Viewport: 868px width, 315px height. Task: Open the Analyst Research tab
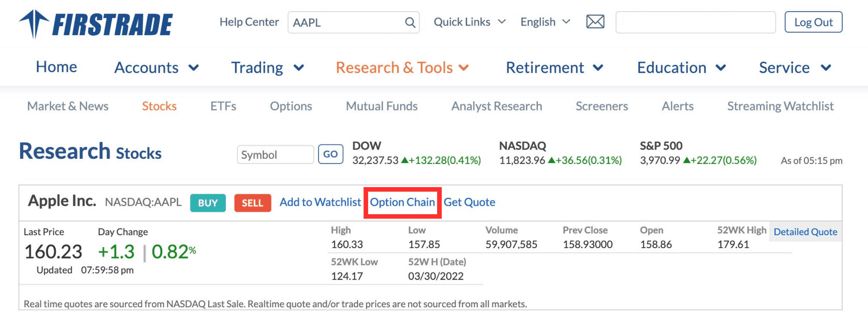497,106
